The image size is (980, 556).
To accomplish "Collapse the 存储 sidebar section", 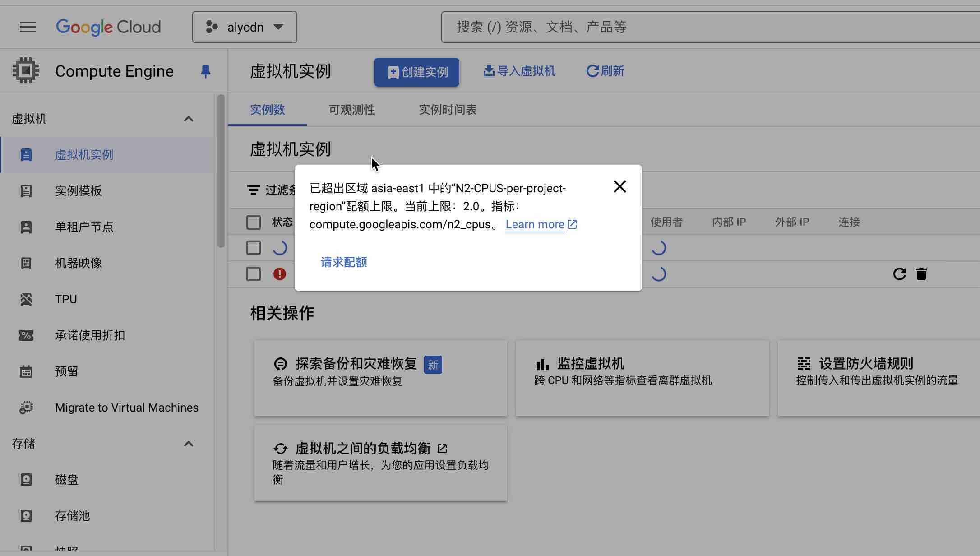I will coord(189,444).
